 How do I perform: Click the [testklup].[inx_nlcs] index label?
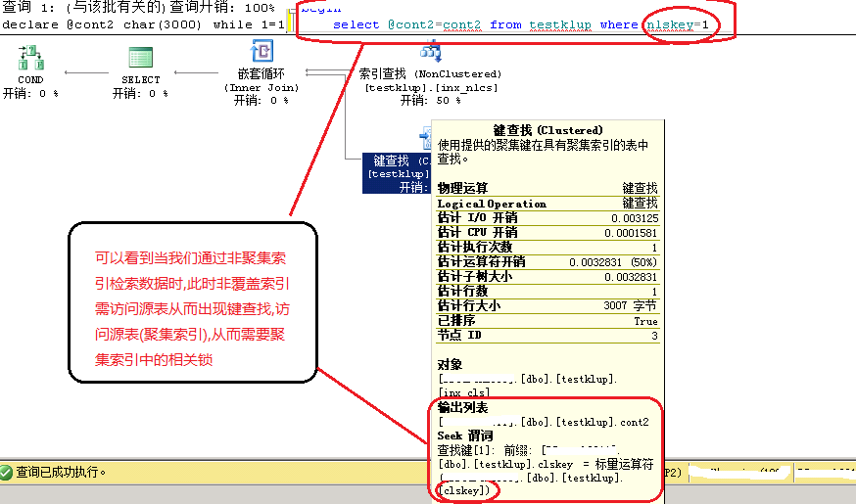pos(430,87)
